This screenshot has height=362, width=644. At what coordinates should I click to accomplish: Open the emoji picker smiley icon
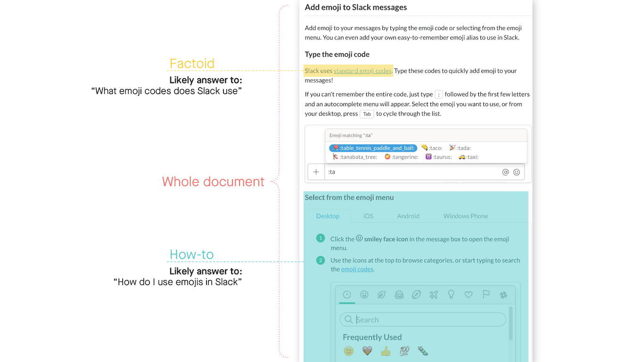click(x=517, y=172)
